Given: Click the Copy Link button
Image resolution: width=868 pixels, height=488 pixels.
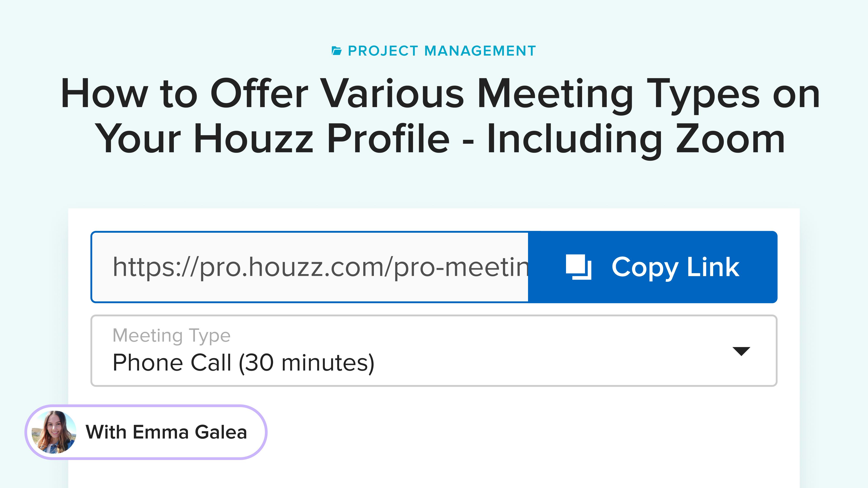Looking at the screenshot, I should pos(653,267).
